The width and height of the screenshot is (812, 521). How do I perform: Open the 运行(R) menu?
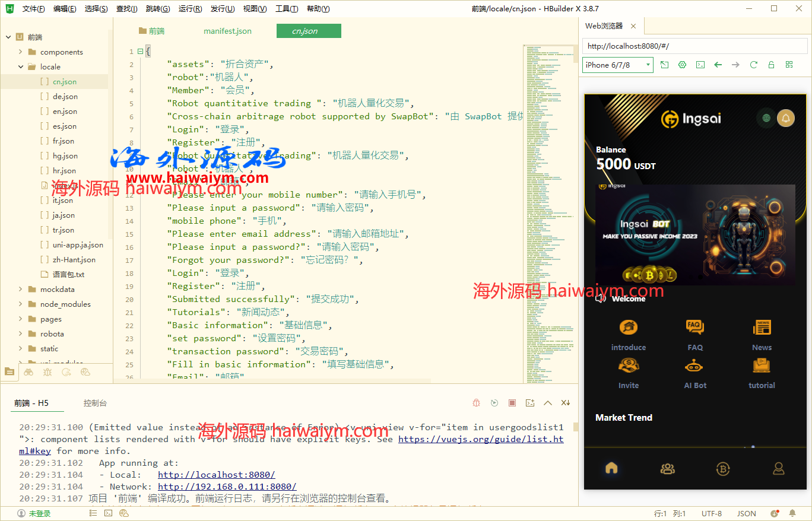pyautogui.click(x=190, y=9)
